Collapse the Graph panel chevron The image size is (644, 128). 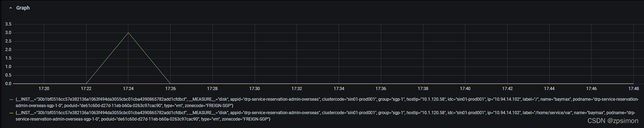(x=11, y=8)
